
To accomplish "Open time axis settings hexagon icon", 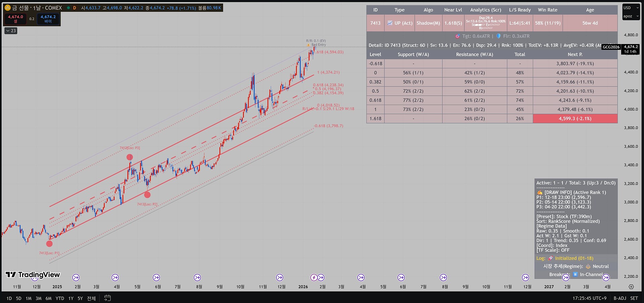I will (631, 287).
